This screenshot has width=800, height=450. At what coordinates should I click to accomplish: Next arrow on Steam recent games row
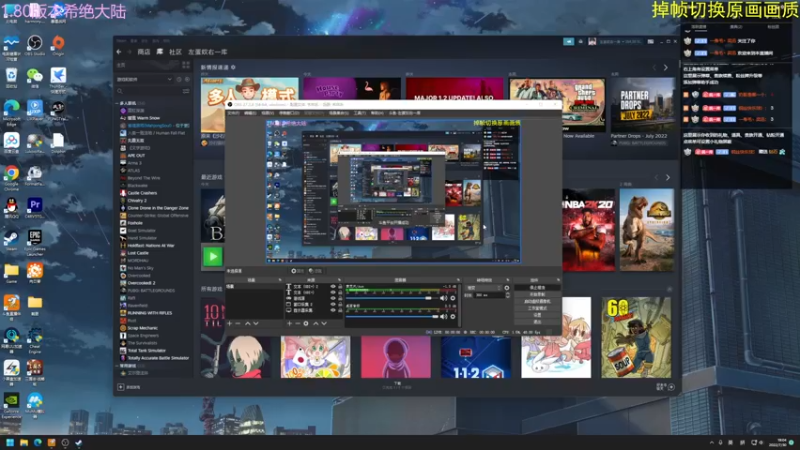[668, 178]
